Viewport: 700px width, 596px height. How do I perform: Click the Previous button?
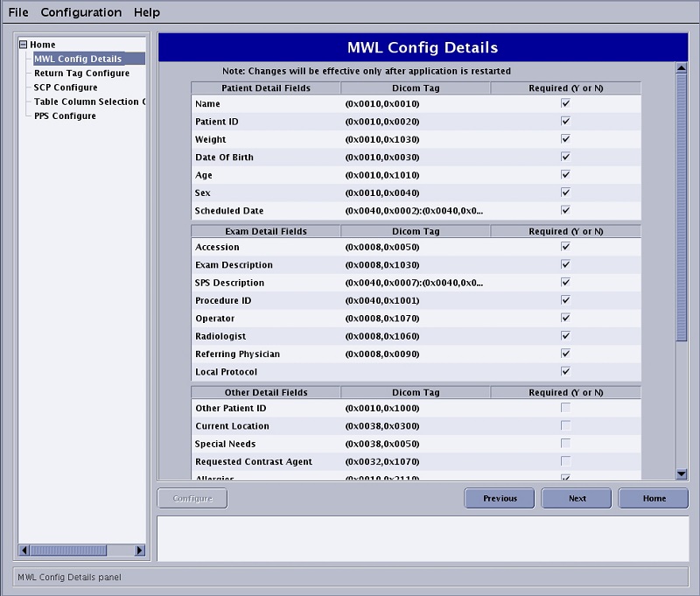tap(500, 498)
